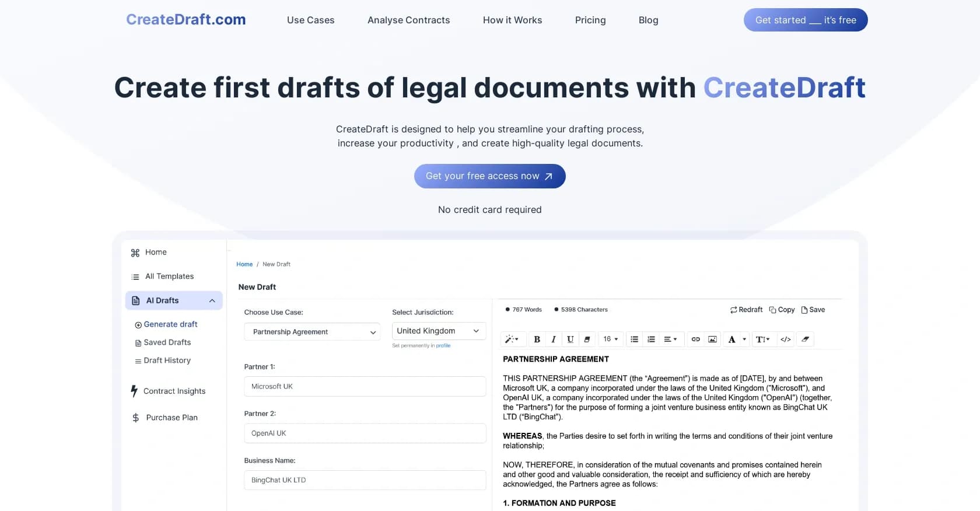980x511 pixels.
Task: Open the Blog page
Action: [648, 20]
